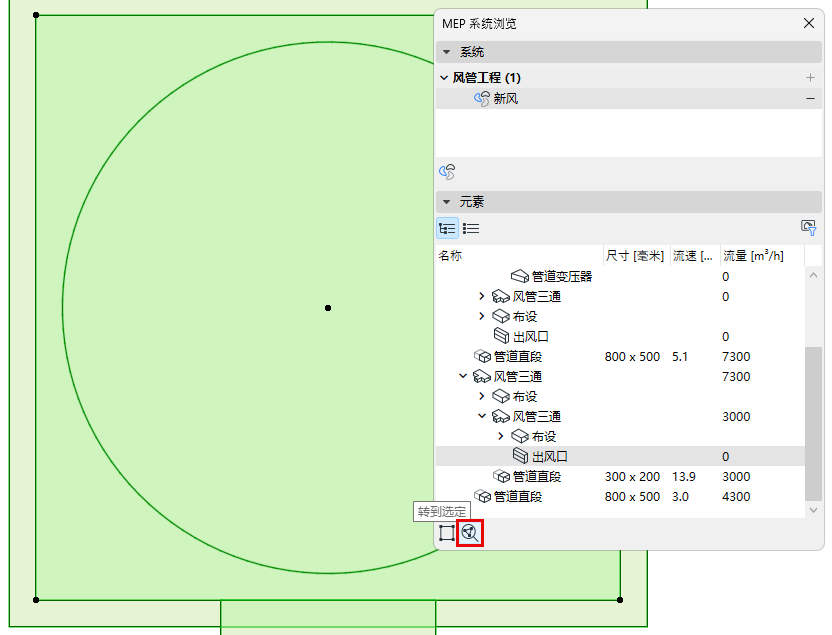The width and height of the screenshot is (832, 635).
Task: Click the corner node just below the panel
Action: 620,600
